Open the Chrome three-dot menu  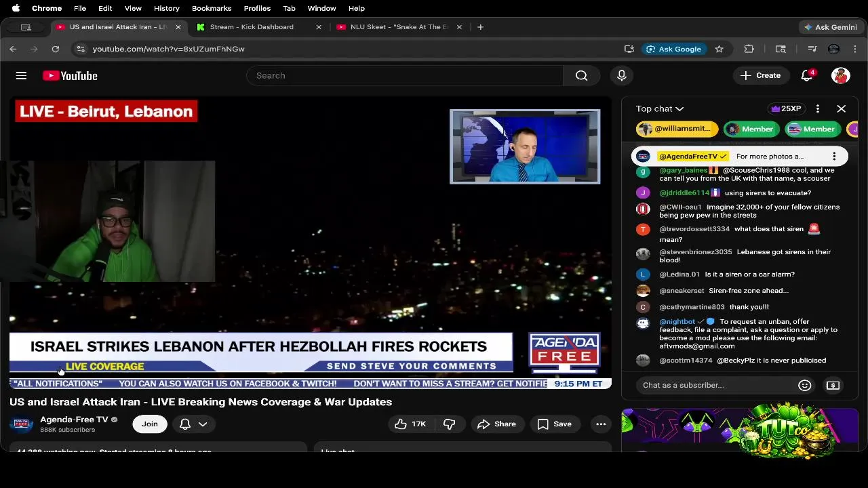(855, 49)
